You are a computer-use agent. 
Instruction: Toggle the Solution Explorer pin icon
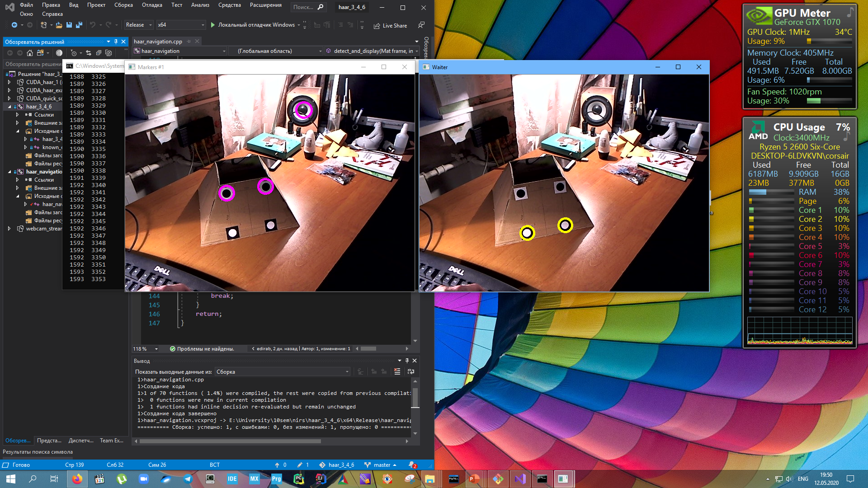click(116, 42)
